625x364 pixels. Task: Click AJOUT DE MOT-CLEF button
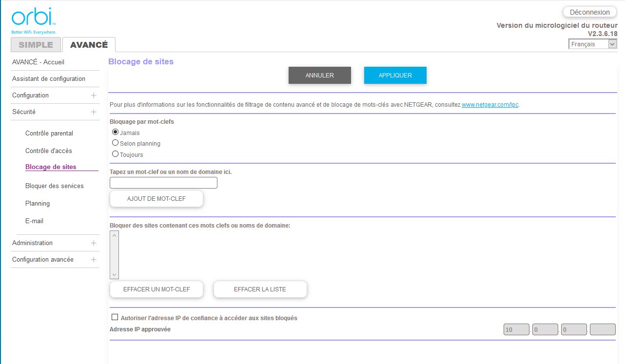pos(156,199)
